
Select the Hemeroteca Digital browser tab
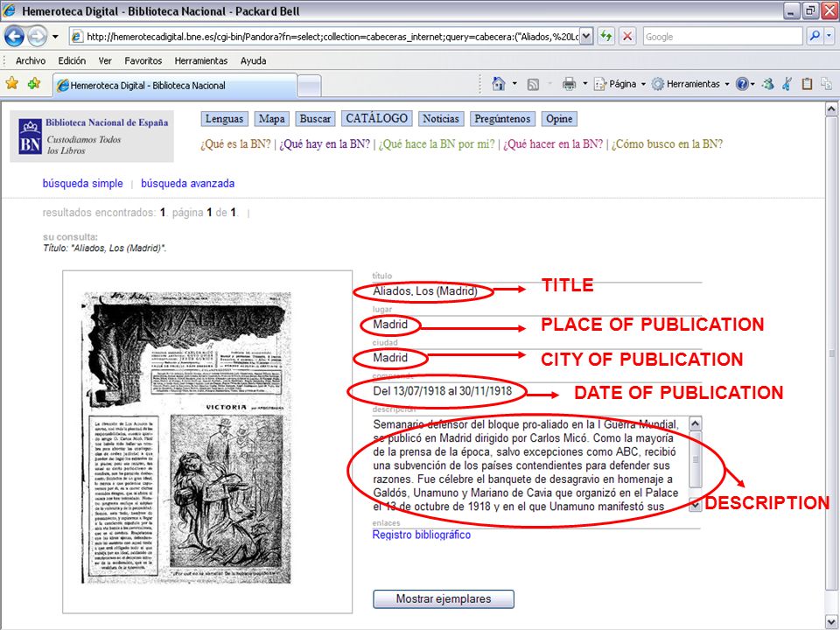click(x=175, y=85)
